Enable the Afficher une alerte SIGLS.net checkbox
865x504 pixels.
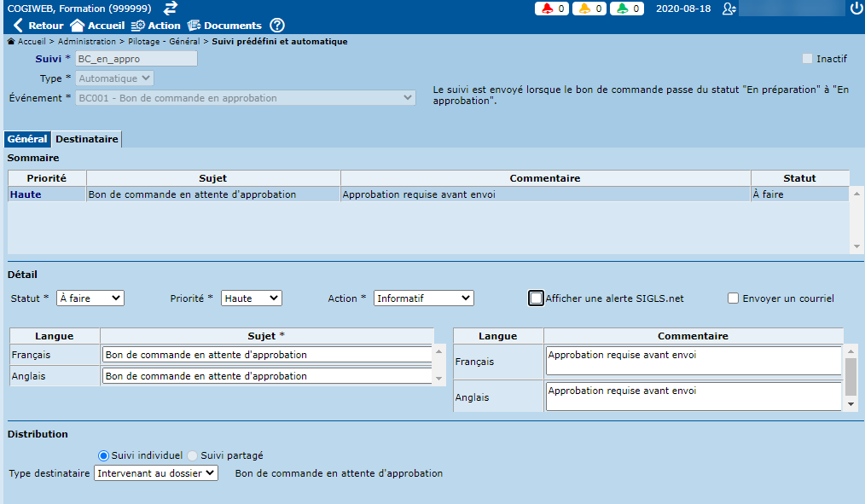[536, 298]
